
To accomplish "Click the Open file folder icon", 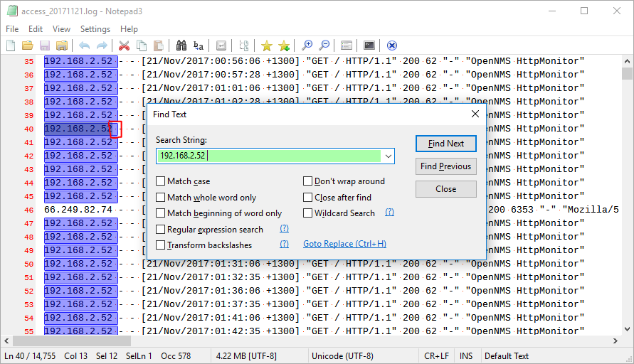I will (28, 45).
